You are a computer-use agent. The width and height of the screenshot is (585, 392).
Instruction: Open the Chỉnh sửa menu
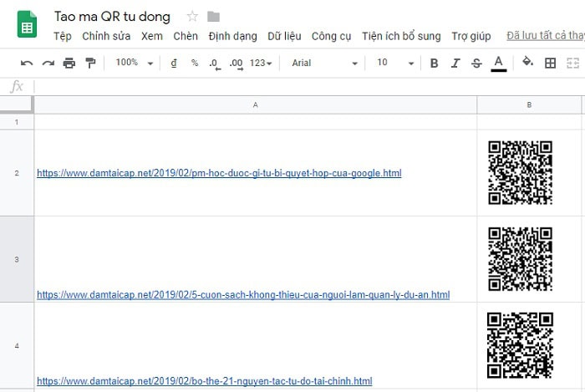click(106, 36)
